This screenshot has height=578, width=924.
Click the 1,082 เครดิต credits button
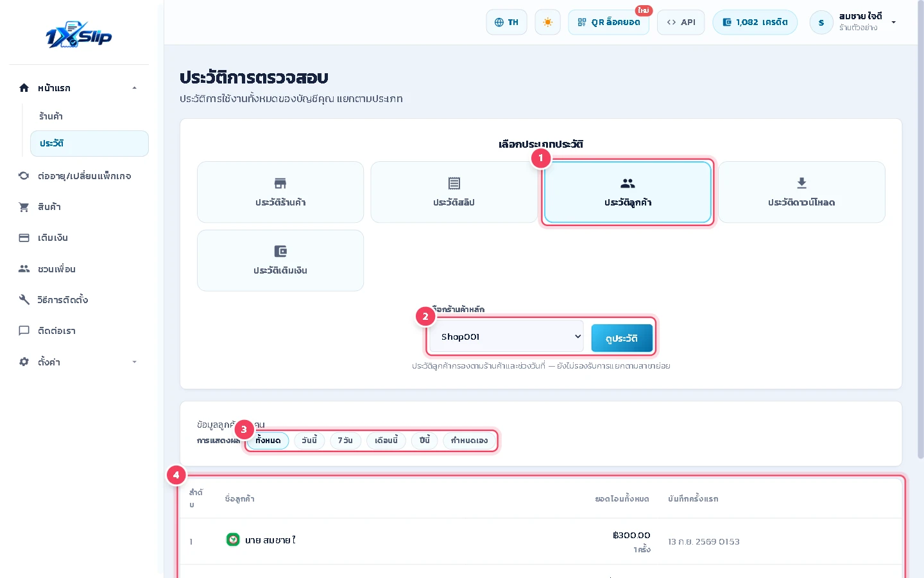tap(755, 22)
